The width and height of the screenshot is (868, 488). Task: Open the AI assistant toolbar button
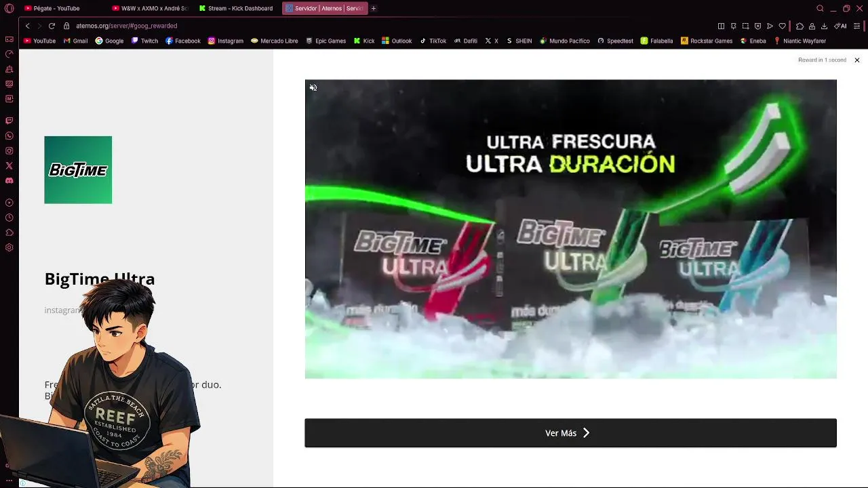pyautogui.click(x=840, y=26)
